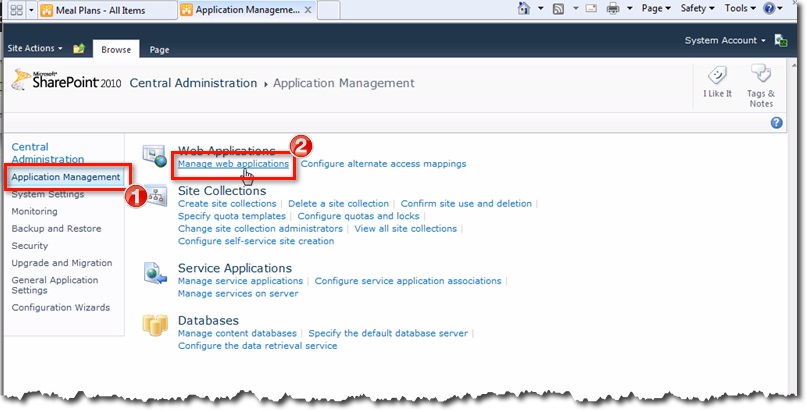
Task: Click Manage services on server
Action: pos(238,294)
